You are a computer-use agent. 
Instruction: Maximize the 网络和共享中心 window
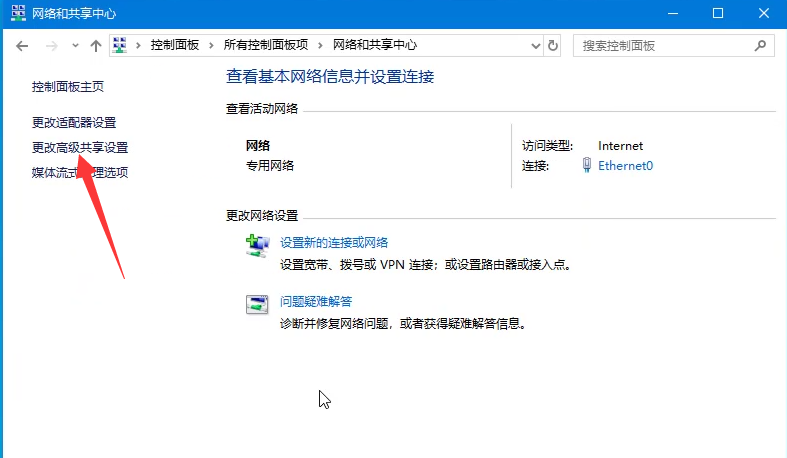[x=718, y=14]
